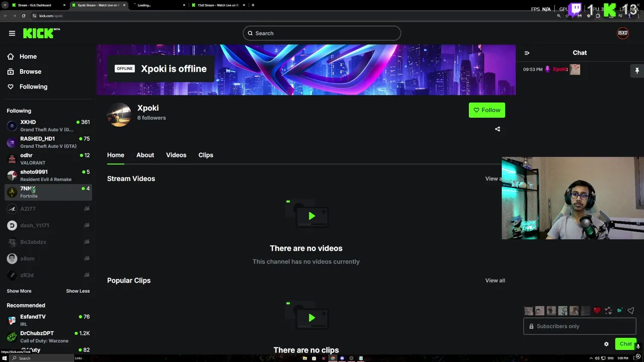Click the pink hearts cluster emote

[x=608, y=311]
